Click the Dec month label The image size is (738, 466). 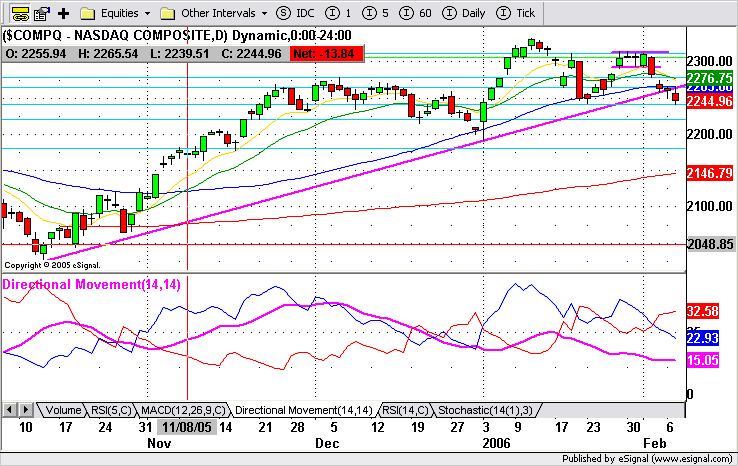[327, 443]
